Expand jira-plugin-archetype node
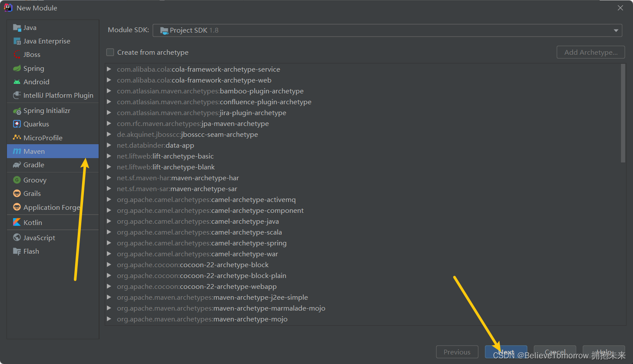The image size is (633, 364). click(109, 113)
